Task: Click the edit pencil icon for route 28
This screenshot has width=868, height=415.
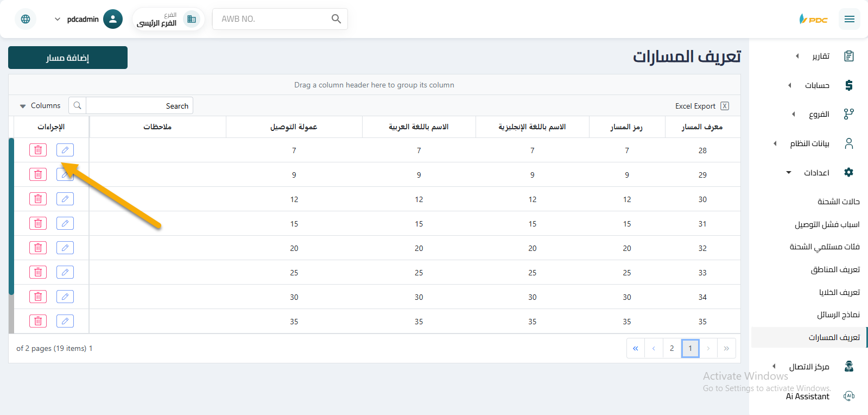Action: click(65, 150)
